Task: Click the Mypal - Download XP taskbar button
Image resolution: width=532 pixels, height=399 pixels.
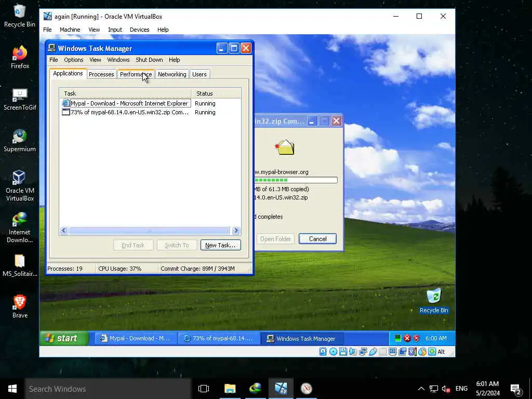Action: coord(136,338)
